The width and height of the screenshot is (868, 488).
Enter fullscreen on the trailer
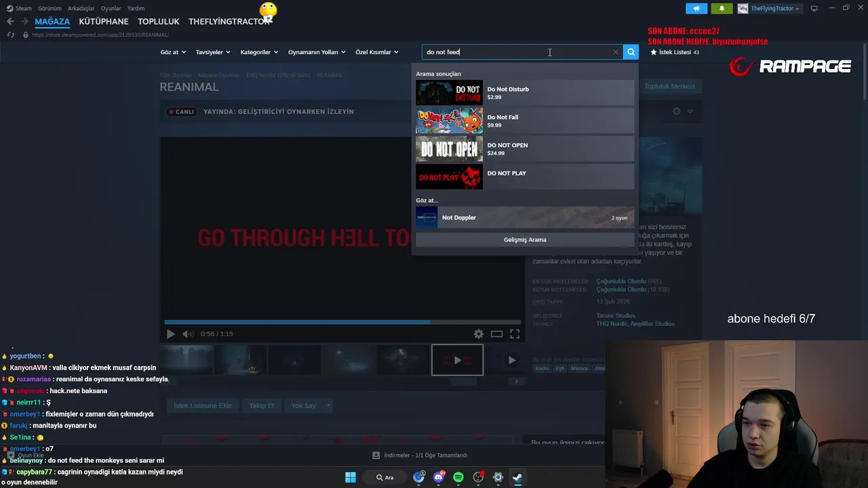[515, 333]
